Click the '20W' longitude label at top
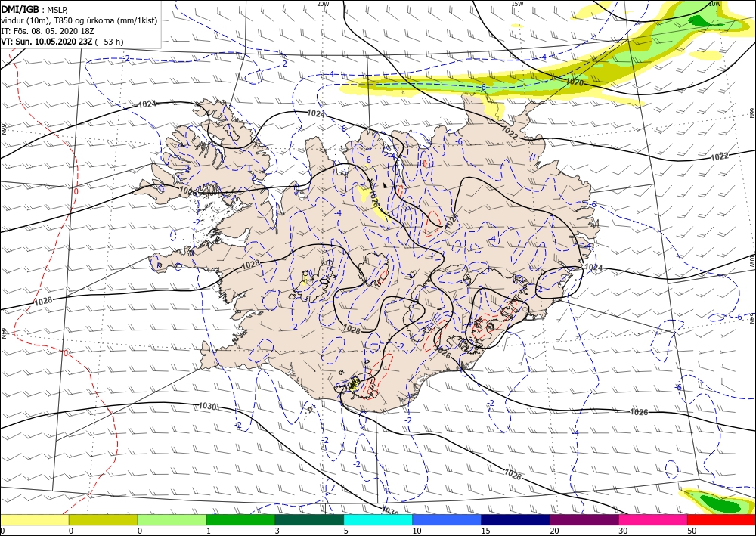756x536 pixels. point(323,3)
